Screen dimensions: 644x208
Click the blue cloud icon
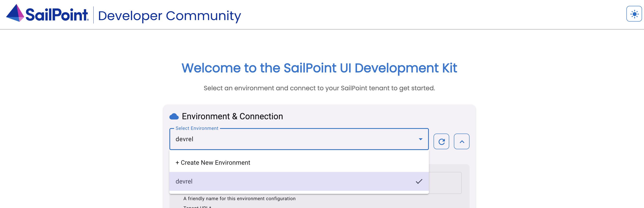174,117
